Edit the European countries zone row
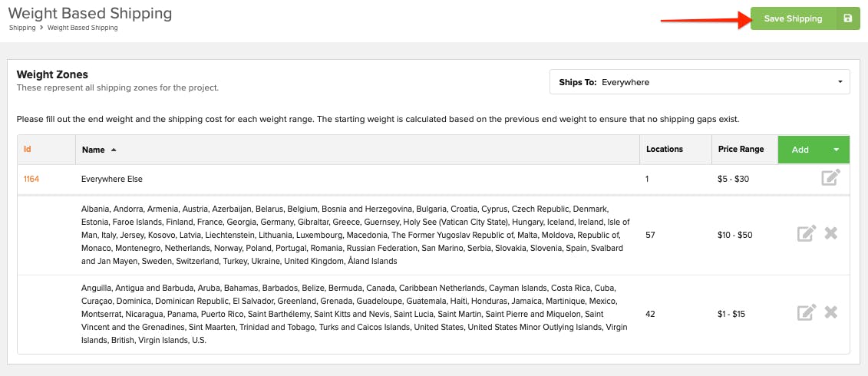The height and width of the screenshot is (376, 868). click(x=806, y=233)
